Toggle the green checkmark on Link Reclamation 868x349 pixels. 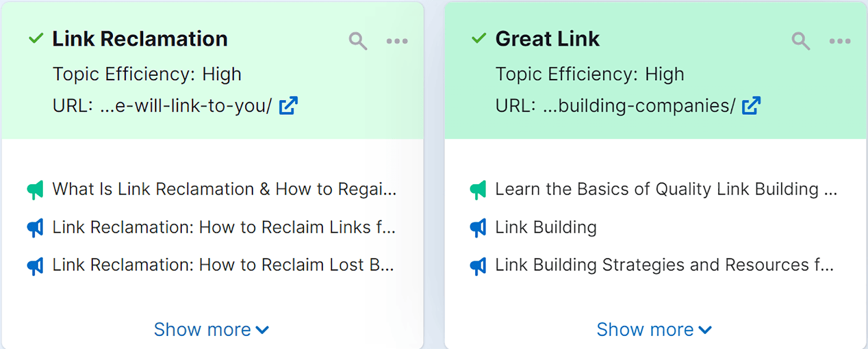36,38
